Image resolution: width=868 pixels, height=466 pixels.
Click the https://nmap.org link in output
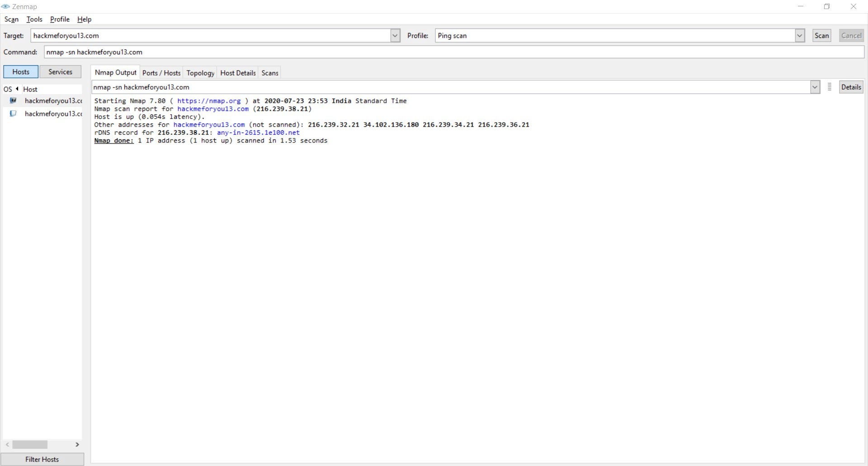coord(209,101)
